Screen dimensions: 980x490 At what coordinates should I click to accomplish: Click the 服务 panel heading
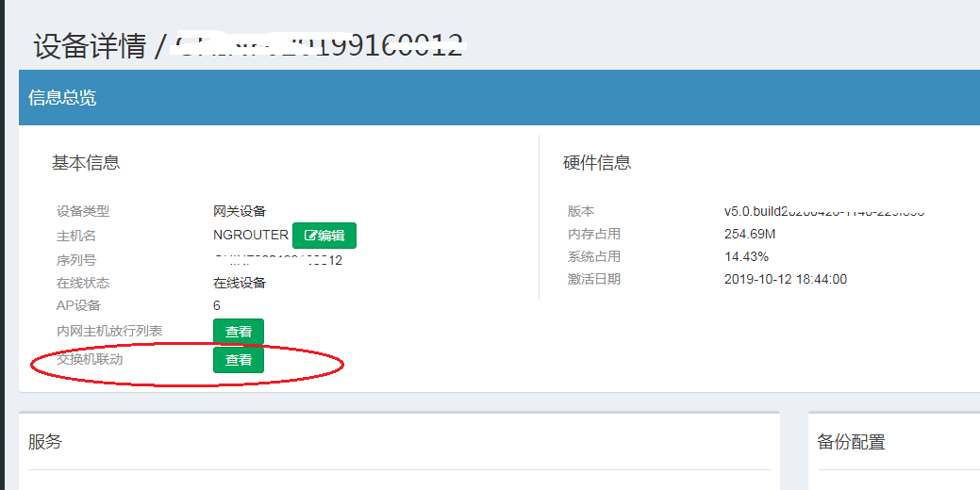(x=45, y=441)
